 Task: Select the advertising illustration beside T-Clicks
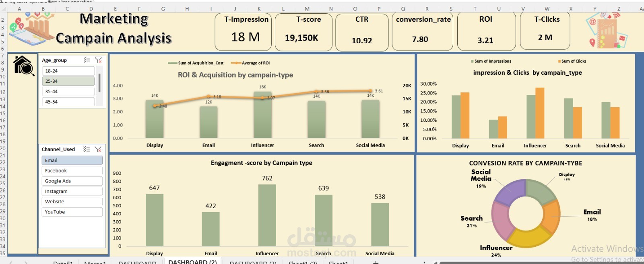[607, 31]
